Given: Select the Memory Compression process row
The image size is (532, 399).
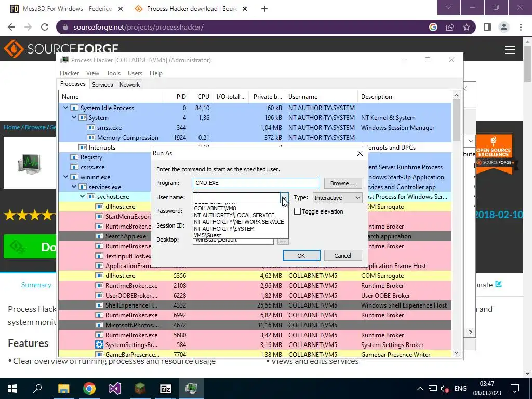Looking at the screenshot, I should click(x=255, y=137).
